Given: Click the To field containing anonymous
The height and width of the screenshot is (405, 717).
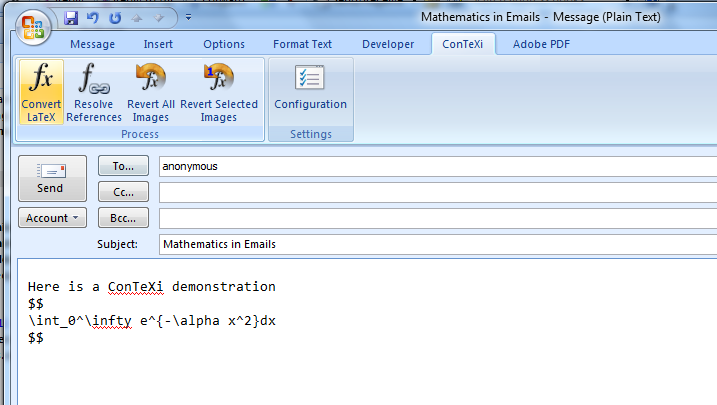Looking at the screenshot, I should click(x=438, y=166).
